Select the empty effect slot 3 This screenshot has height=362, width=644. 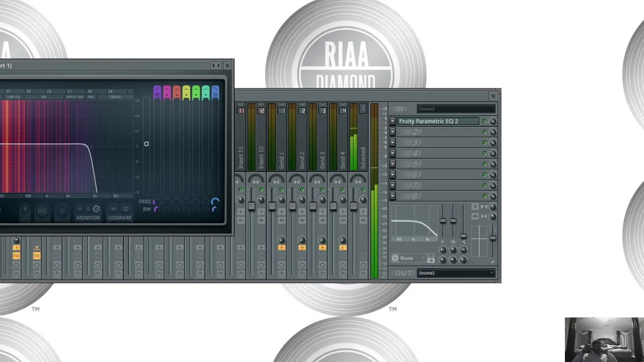(x=438, y=142)
